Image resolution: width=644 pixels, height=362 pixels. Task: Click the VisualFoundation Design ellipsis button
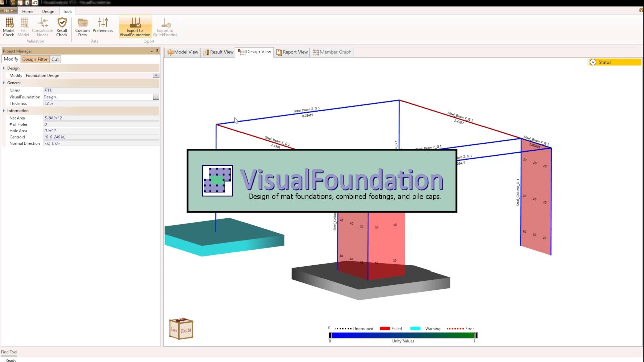[156, 97]
